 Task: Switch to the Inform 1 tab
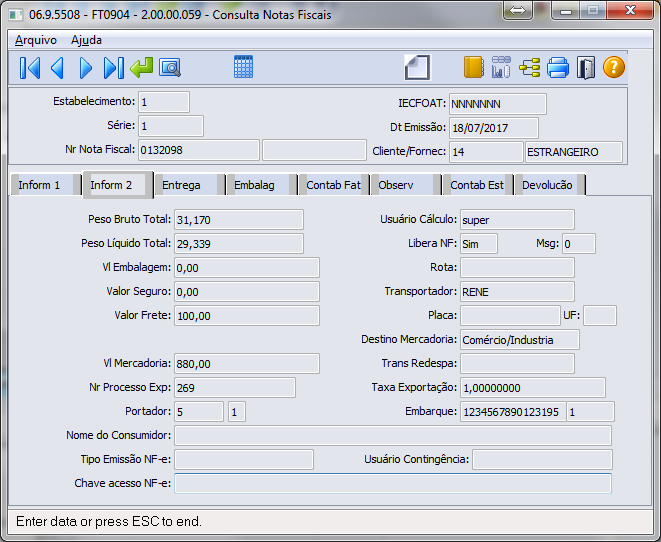[x=46, y=185]
